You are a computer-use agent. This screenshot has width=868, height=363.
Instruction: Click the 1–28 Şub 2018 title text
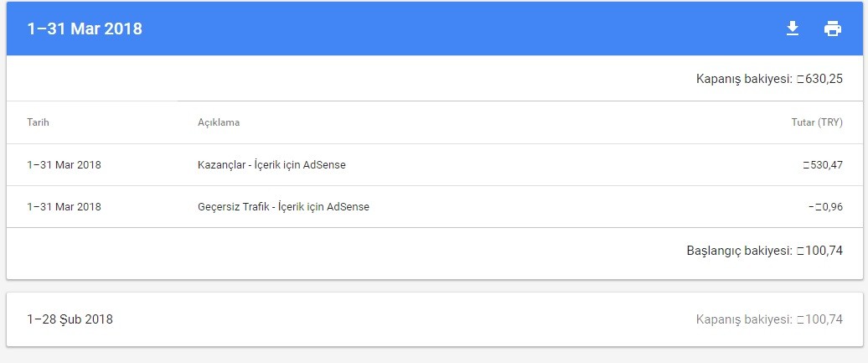70,319
